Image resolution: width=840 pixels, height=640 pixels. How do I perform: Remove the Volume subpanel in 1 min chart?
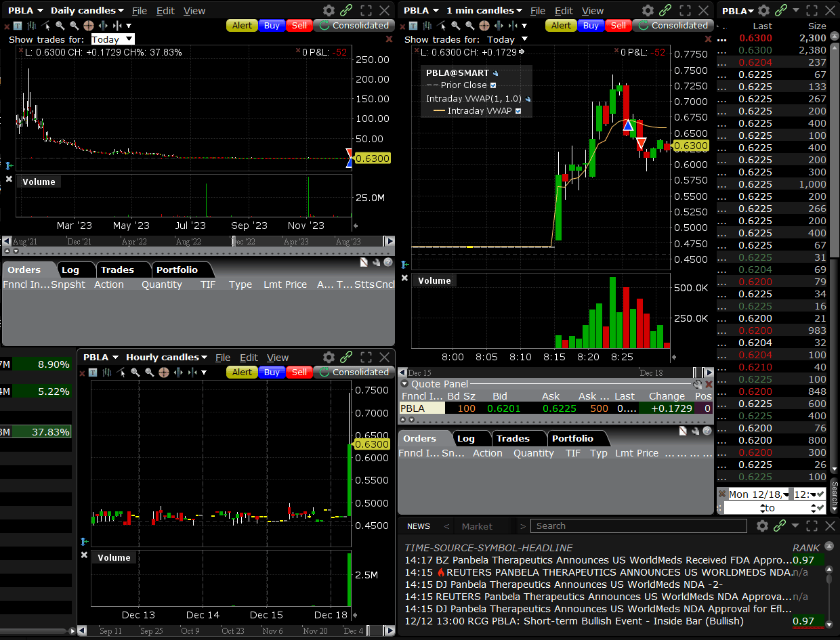click(404, 278)
